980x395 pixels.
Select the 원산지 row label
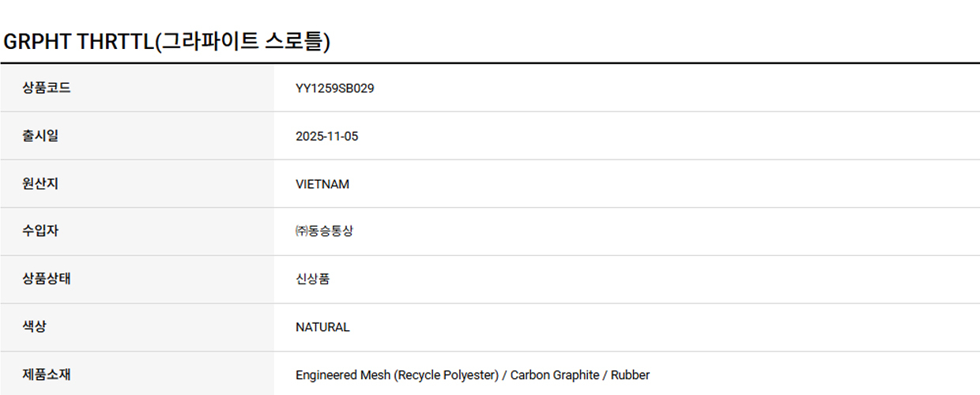point(40,184)
